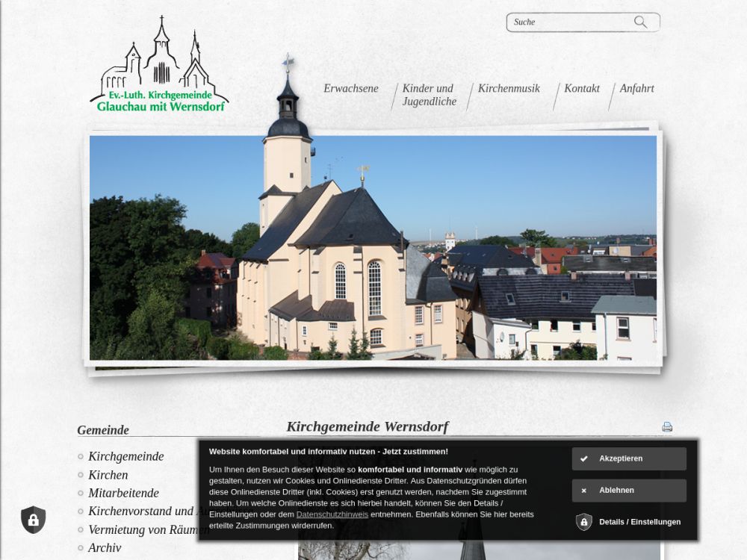
Task: Click the search magnifier icon
Action: pyautogui.click(x=640, y=22)
